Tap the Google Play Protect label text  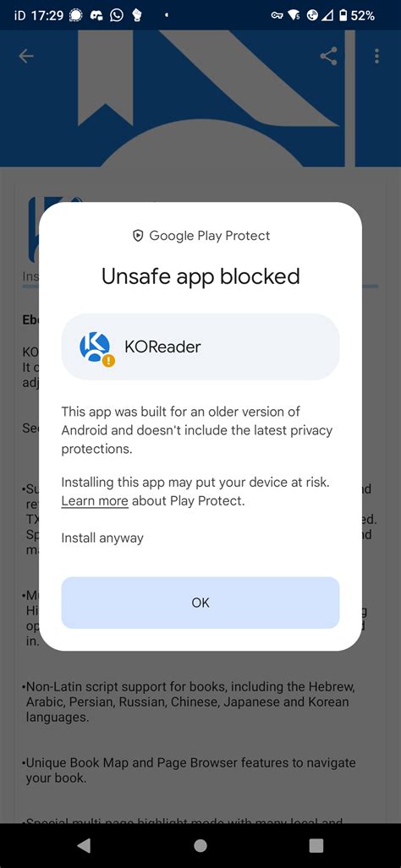coord(209,236)
